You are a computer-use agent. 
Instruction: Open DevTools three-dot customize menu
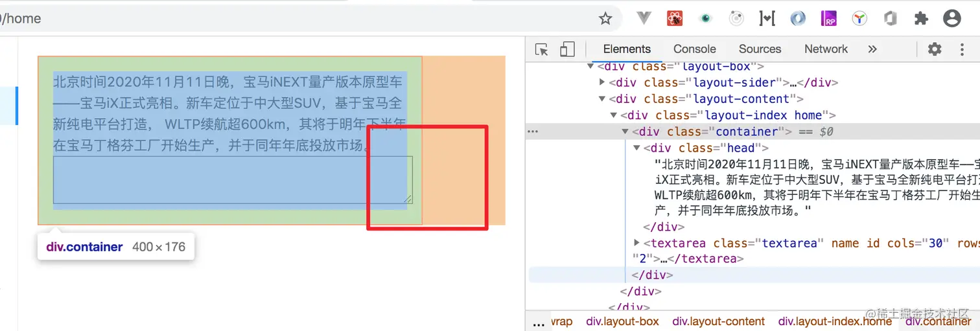pyautogui.click(x=961, y=49)
